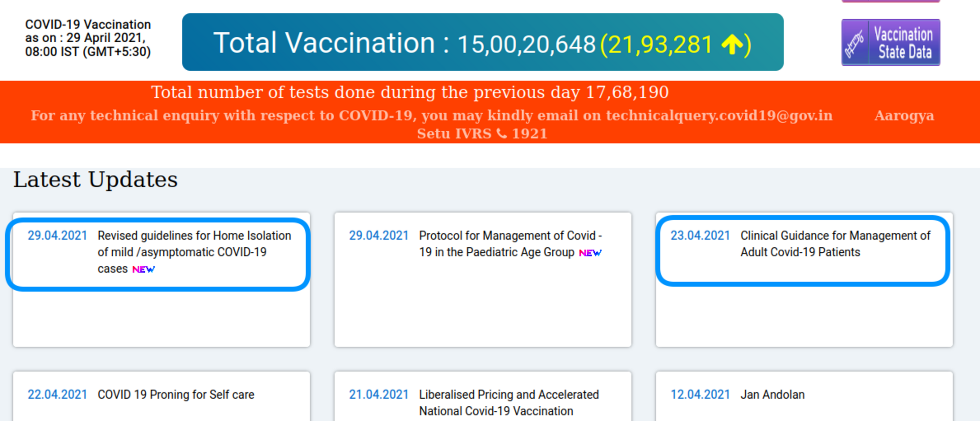This screenshot has width=980, height=421.
Task: Click the Total Vaccination count 15,00,20,648
Action: 527,45
